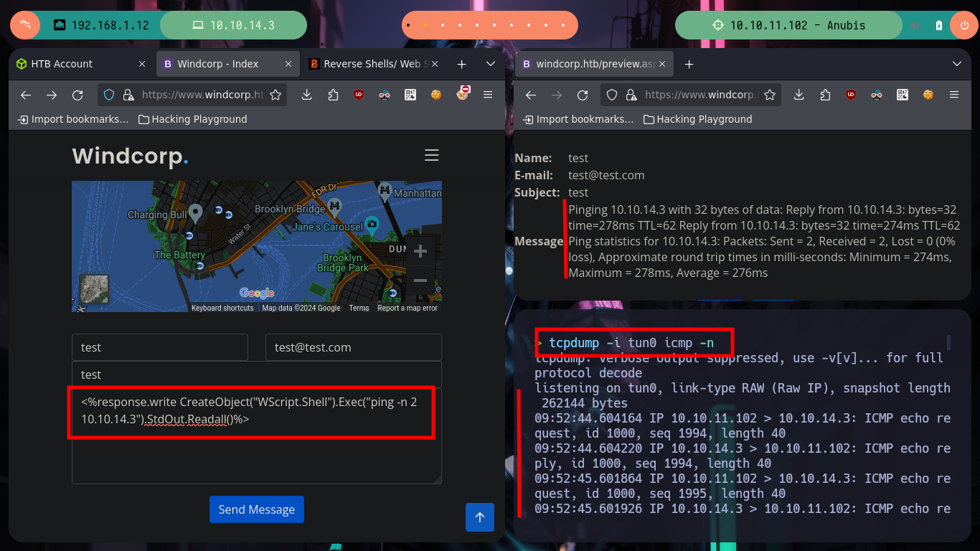
Task: Select the windcorp.htb/preview.asp tab
Action: pos(594,64)
